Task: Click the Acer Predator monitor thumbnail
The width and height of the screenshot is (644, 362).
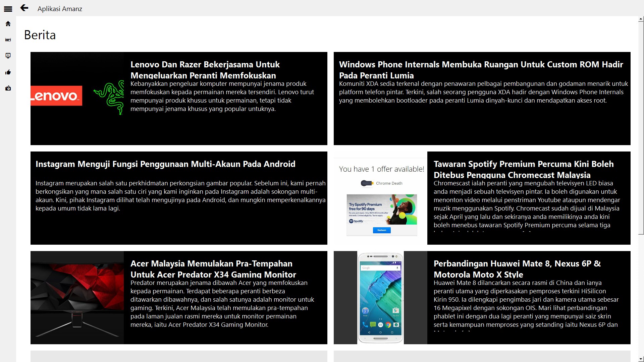Action: tap(77, 298)
